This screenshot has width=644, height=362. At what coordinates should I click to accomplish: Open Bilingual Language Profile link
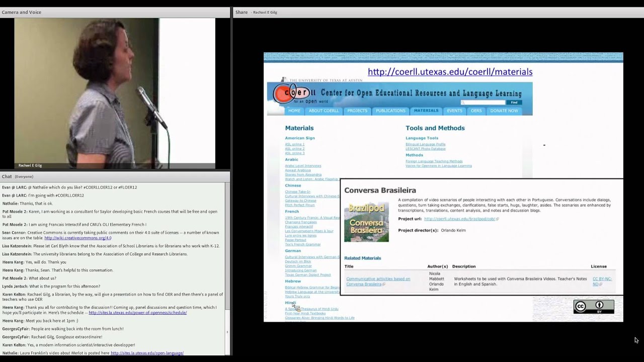pos(426,144)
